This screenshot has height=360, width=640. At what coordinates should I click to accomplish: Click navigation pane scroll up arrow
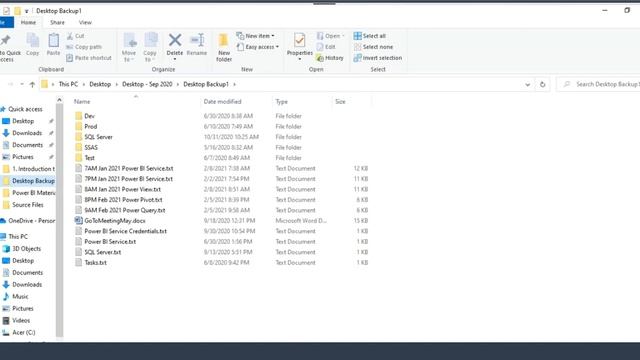[59, 100]
